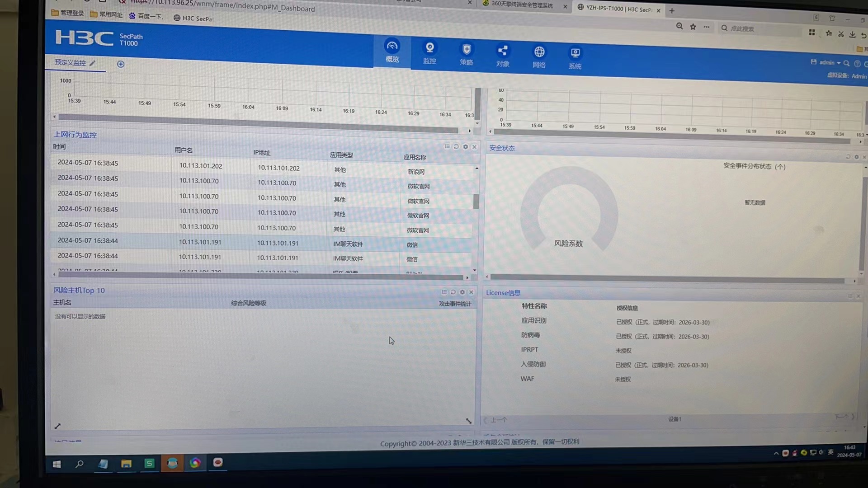This screenshot has height=488, width=868.
Task: Open the 概览 dashboard nav icon
Action: pyautogui.click(x=392, y=47)
